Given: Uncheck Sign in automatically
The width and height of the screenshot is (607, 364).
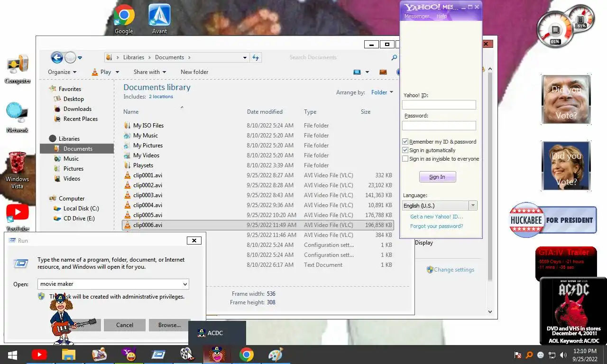Looking at the screenshot, I should 405,150.
